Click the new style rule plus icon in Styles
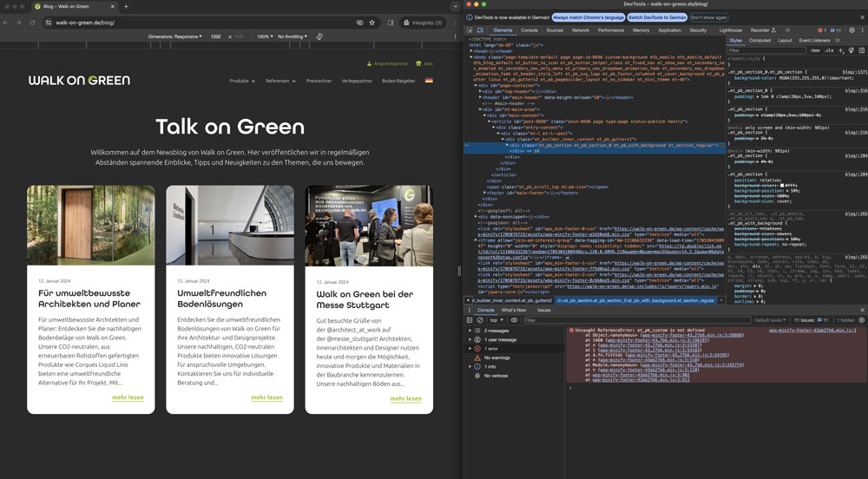This screenshot has height=479, width=868. 841,50
